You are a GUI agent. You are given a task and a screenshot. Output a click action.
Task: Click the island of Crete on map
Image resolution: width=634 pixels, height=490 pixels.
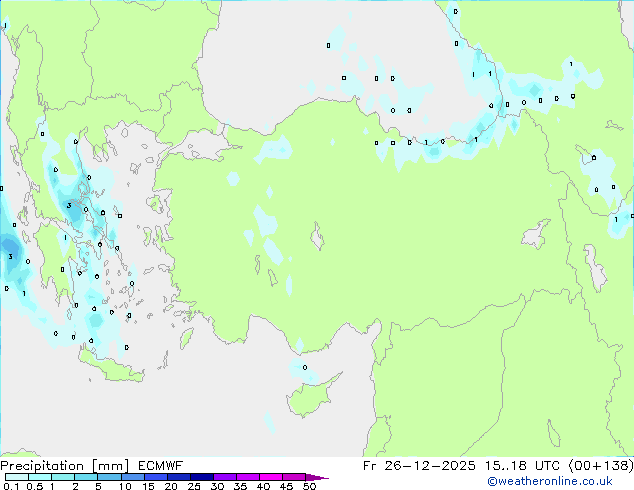110,366
